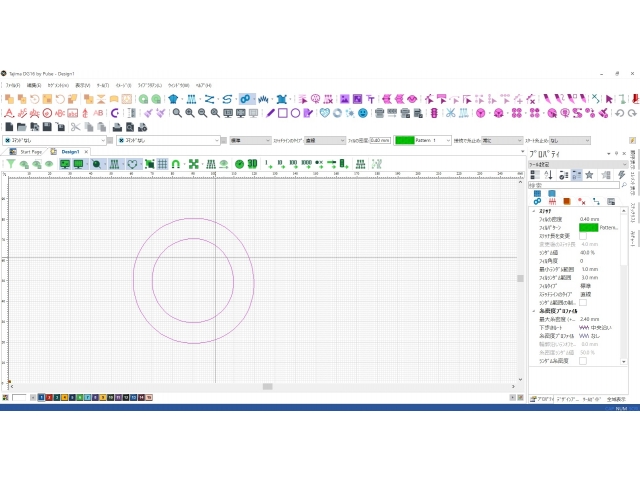This screenshot has width=640, height=480.
Task: Open the first 'なし' style dropdown
Action: [x=54, y=140]
